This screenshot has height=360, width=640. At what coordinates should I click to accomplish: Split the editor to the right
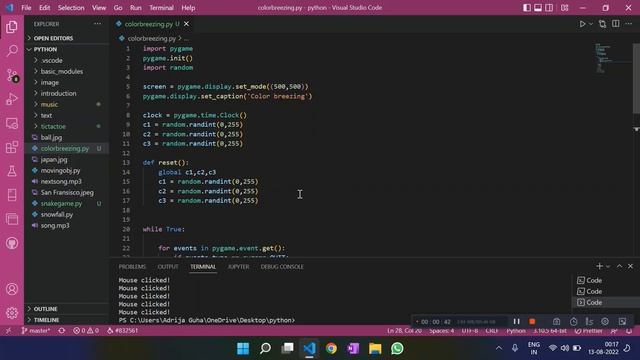coord(616,24)
